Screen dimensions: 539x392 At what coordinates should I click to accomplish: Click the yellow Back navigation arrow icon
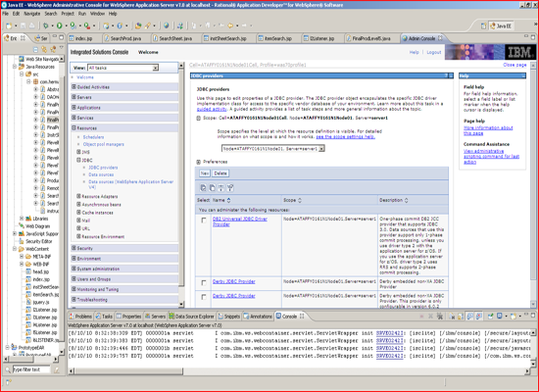230,25
